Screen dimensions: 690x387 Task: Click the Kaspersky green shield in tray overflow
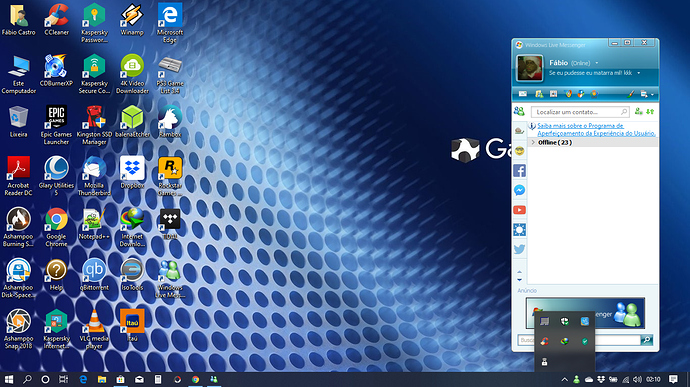[584, 341]
